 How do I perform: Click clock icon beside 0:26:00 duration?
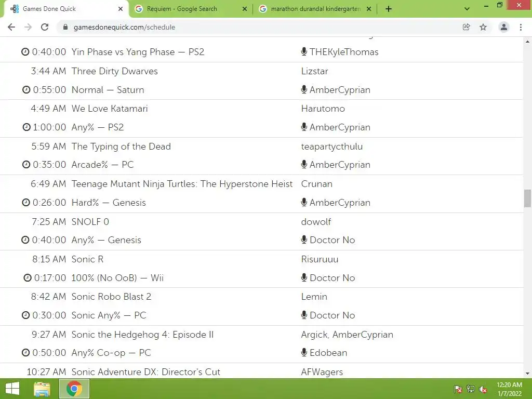pyautogui.click(x=26, y=203)
